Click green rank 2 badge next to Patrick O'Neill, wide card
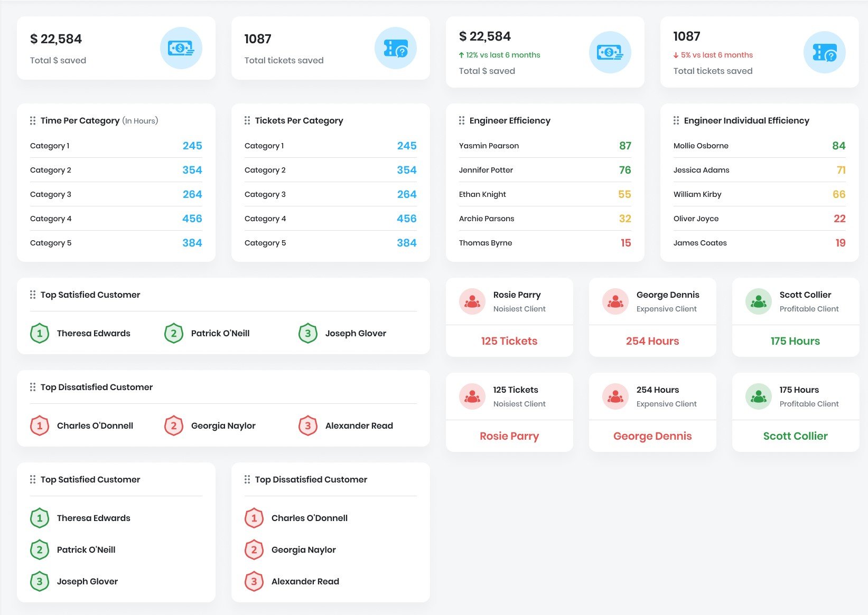868x615 pixels. 174,333
